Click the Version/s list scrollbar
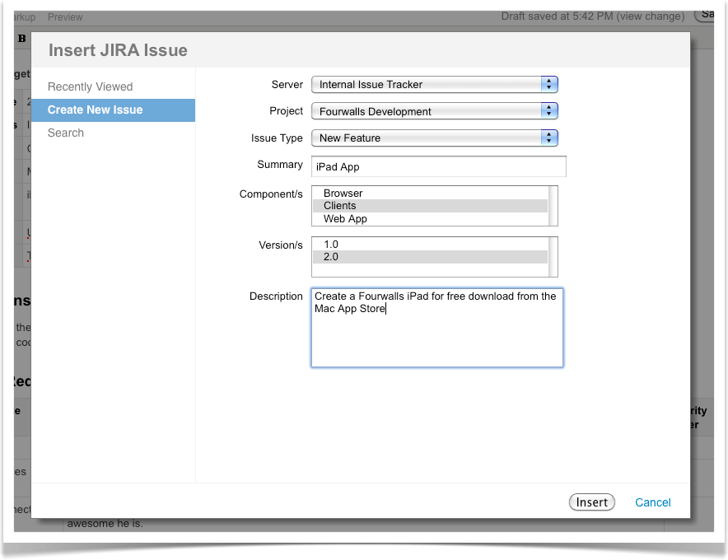 pos(553,257)
